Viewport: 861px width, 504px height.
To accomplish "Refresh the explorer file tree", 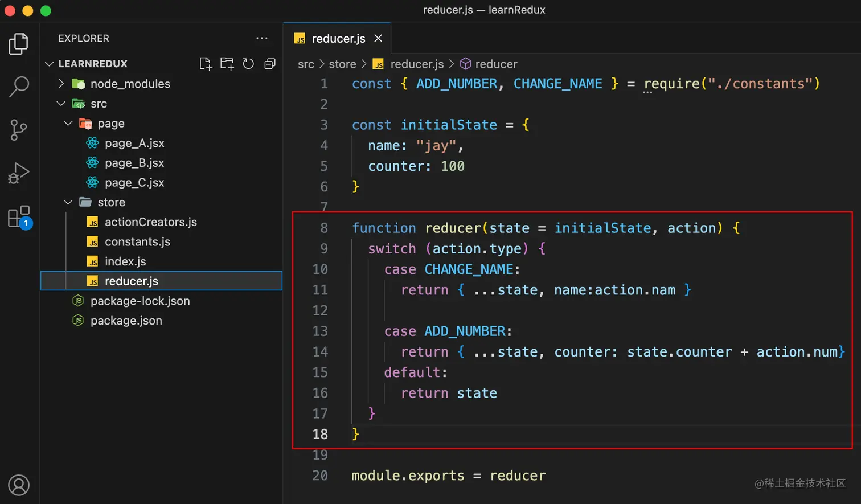I will point(248,64).
